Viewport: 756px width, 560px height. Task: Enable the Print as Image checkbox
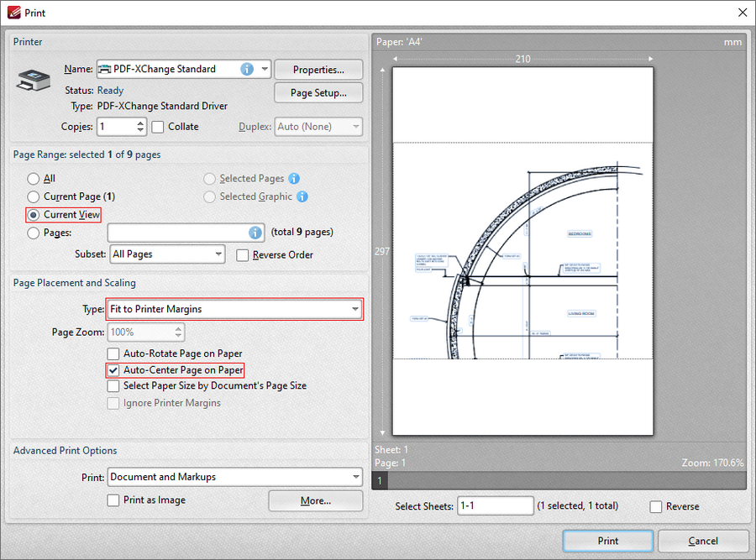click(113, 500)
